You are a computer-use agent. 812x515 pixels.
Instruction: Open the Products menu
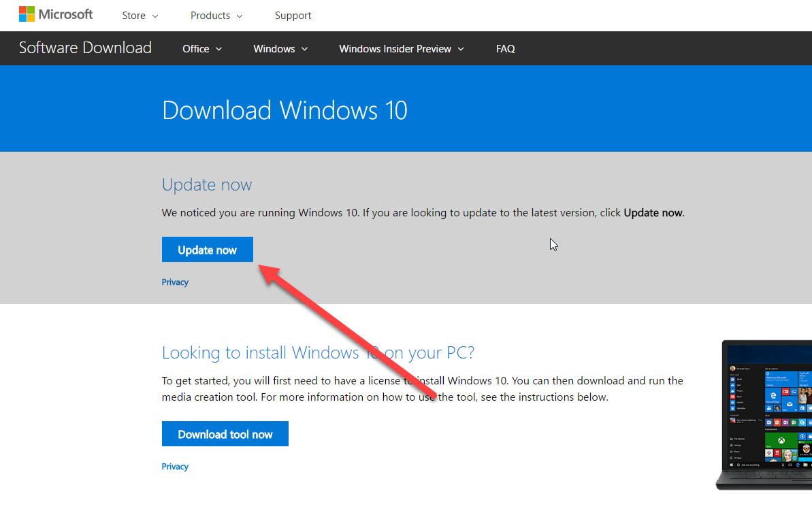[216, 16]
